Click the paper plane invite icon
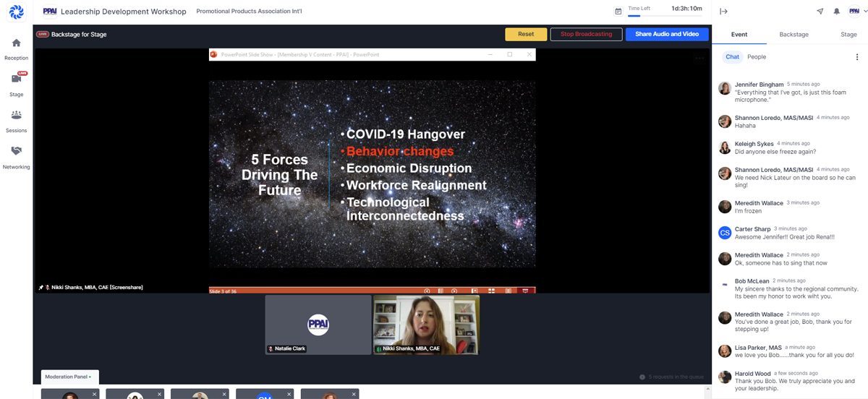The height and width of the screenshot is (399, 868). (x=820, y=12)
